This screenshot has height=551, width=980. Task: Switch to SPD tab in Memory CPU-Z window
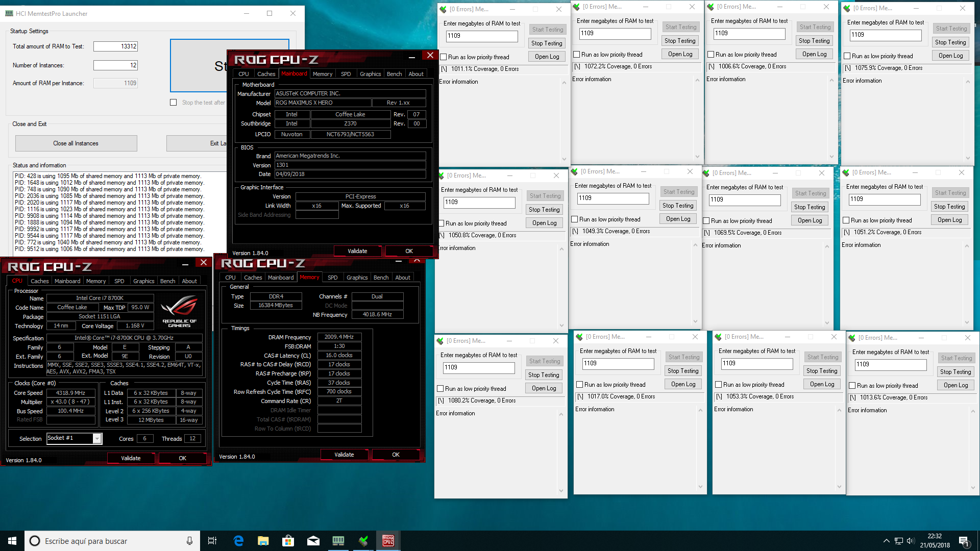pyautogui.click(x=332, y=278)
